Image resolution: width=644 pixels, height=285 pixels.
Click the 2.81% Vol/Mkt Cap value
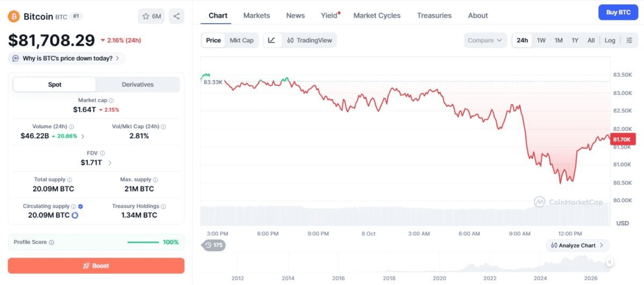pyautogui.click(x=138, y=136)
